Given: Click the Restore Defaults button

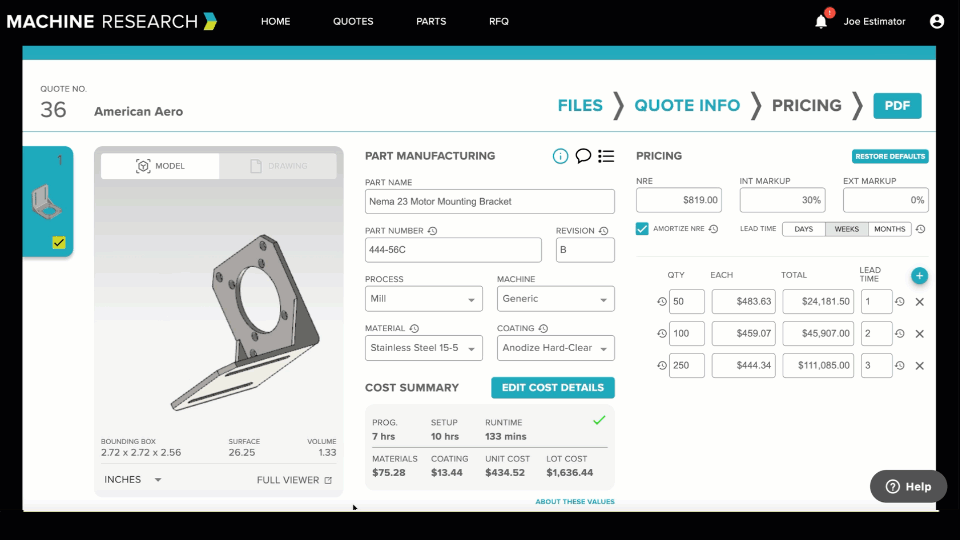Looking at the screenshot, I should pyautogui.click(x=890, y=156).
